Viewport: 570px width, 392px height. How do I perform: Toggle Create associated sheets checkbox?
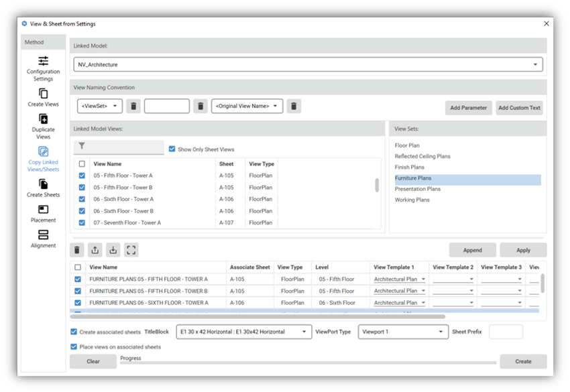click(x=74, y=332)
